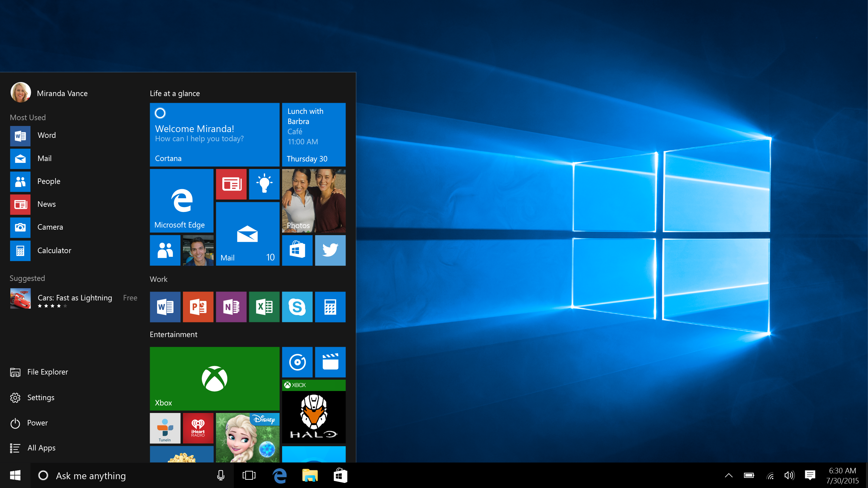The image size is (868, 488).
Task: Open Cortana welcome tile
Action: 214,134
